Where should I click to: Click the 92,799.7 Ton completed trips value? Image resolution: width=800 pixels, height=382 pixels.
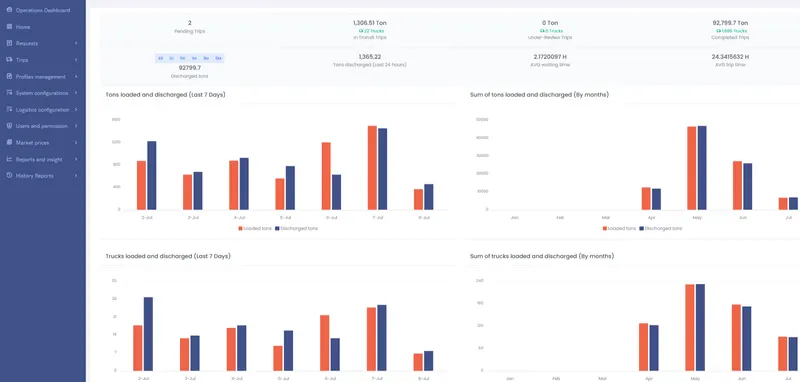731,23
